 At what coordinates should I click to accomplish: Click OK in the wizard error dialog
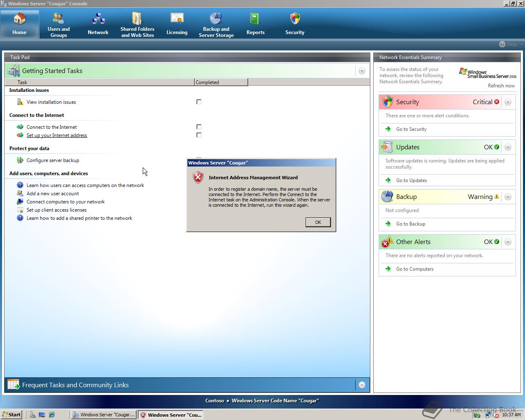point(318,222)
